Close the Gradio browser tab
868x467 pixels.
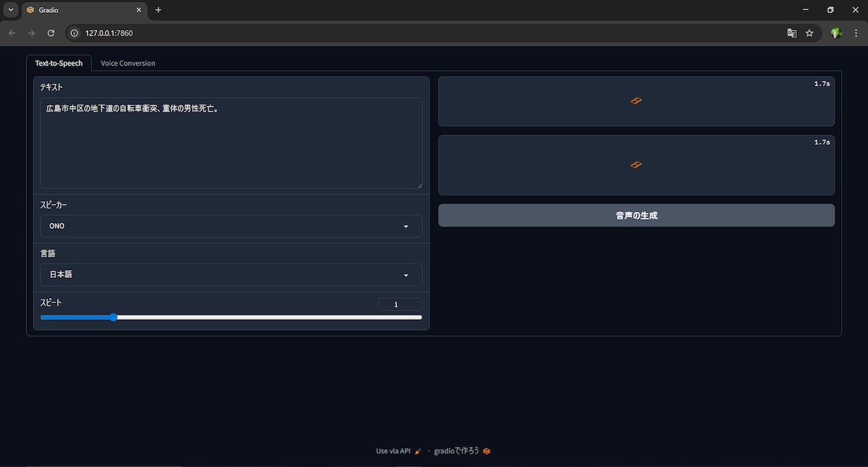click(139, 10)
